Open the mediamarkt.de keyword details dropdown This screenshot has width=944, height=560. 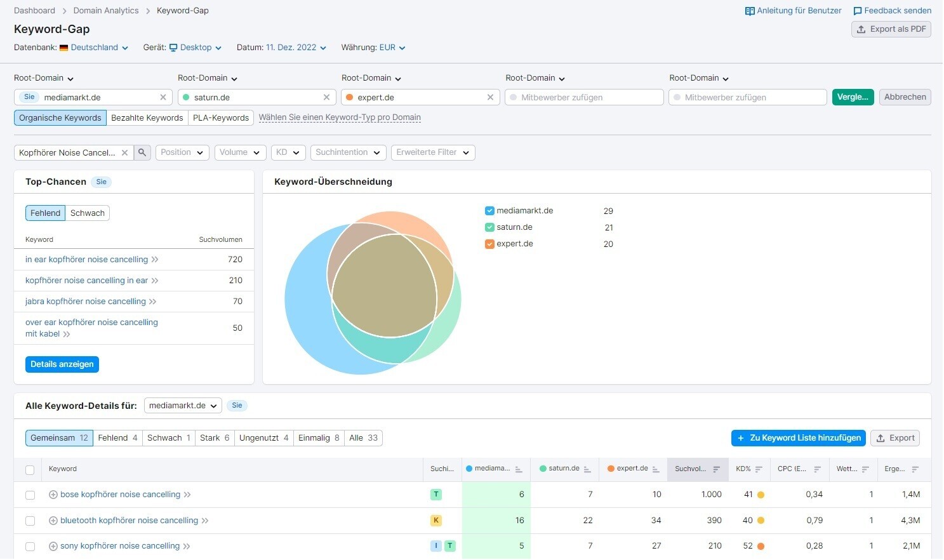coord(183,406)
